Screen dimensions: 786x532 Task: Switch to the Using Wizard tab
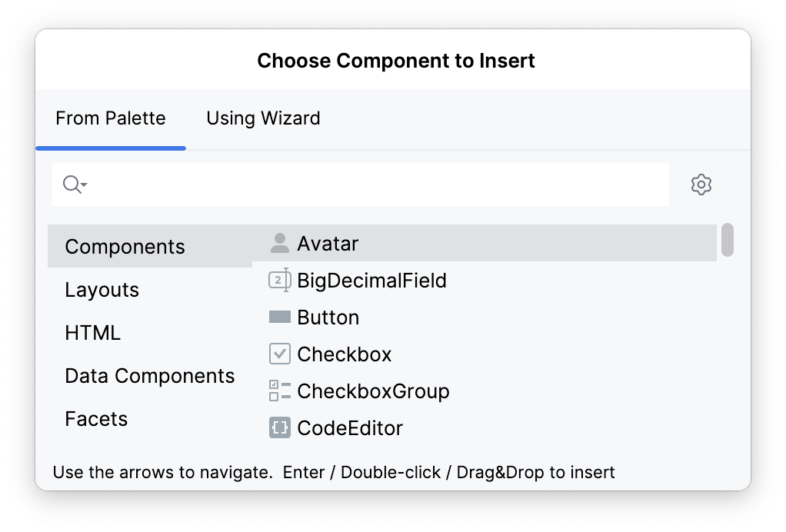[263, 118]
